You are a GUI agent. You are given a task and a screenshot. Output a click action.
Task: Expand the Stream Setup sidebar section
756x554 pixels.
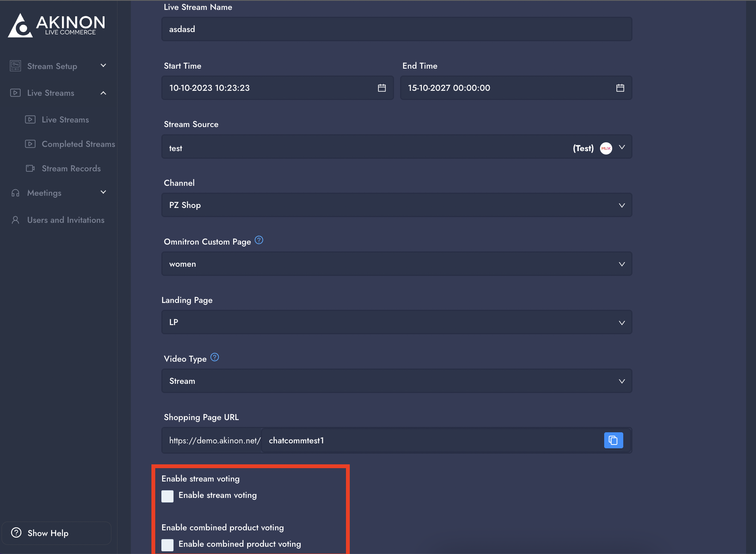pos(103,66)
